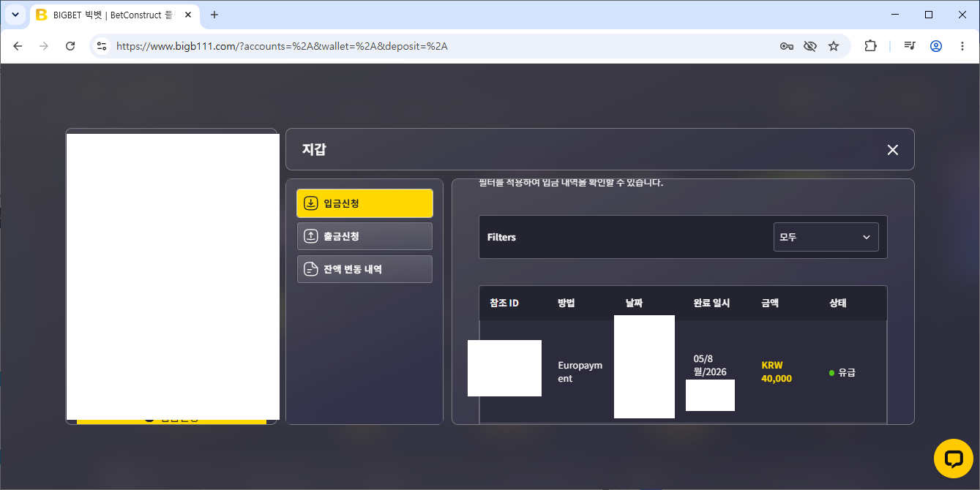This screenshot has height=490, width=980.
Task: Bookmark this page with the star icon
Action: tap(834, 46)
